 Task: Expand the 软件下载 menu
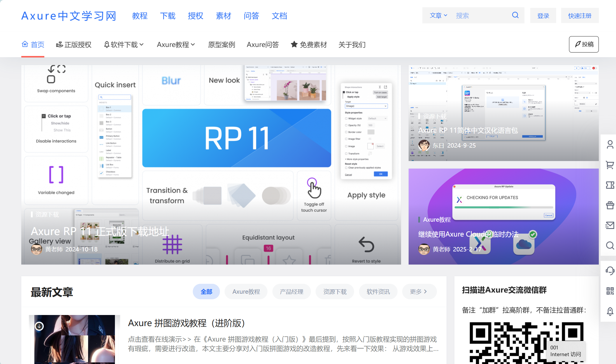pos(124,44)
